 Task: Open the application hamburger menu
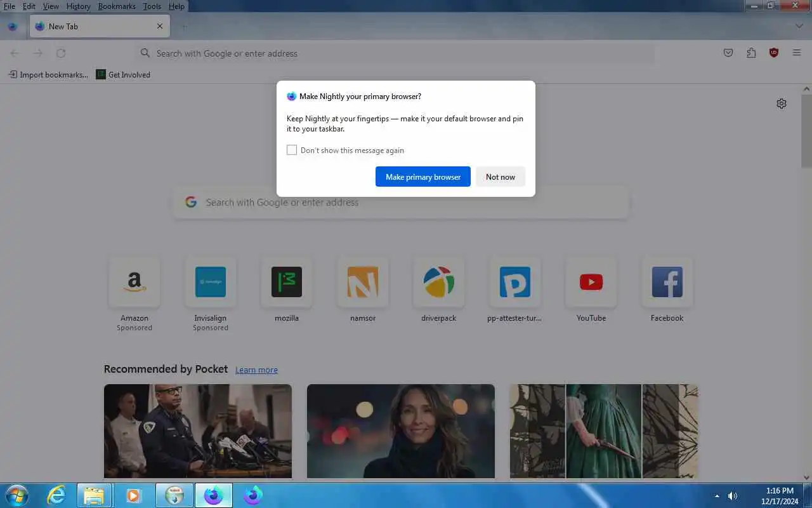tap(797, 53)
